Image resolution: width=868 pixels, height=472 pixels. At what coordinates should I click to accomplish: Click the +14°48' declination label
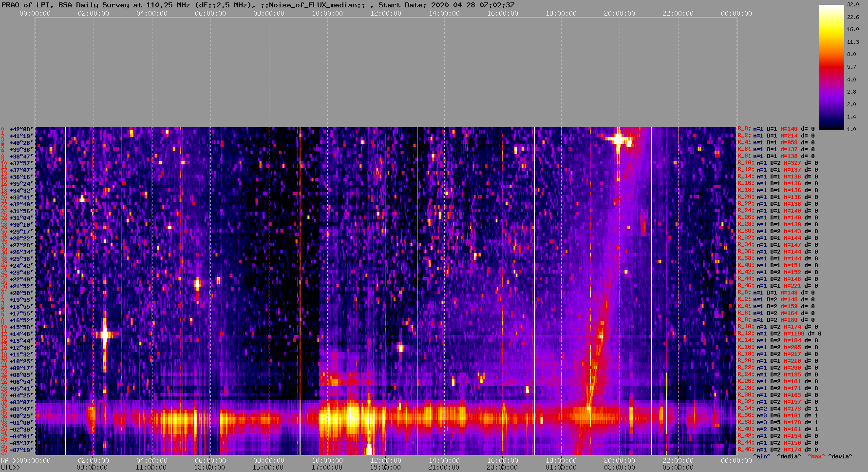coord(21,334)
